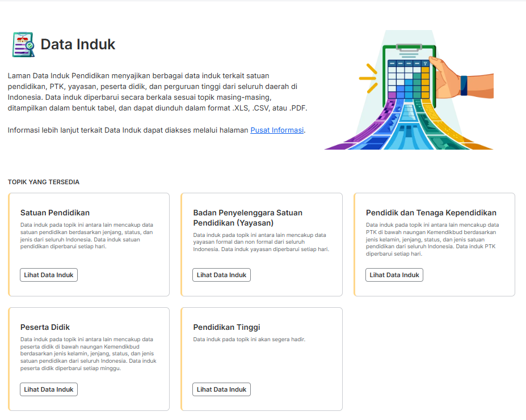Click the Peserta Didik card description text

[88, 354]
